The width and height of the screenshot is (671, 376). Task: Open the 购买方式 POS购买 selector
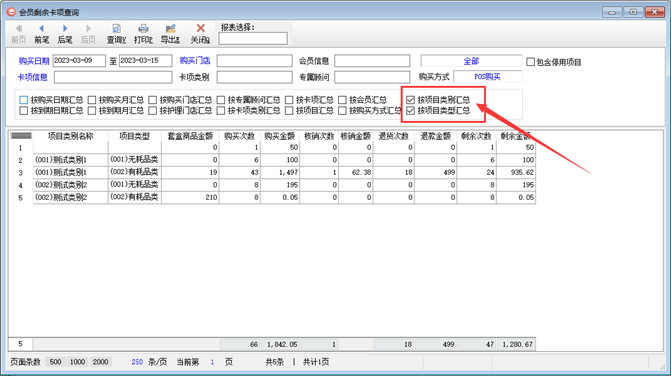pyautogui.click(x=487, y=77)
